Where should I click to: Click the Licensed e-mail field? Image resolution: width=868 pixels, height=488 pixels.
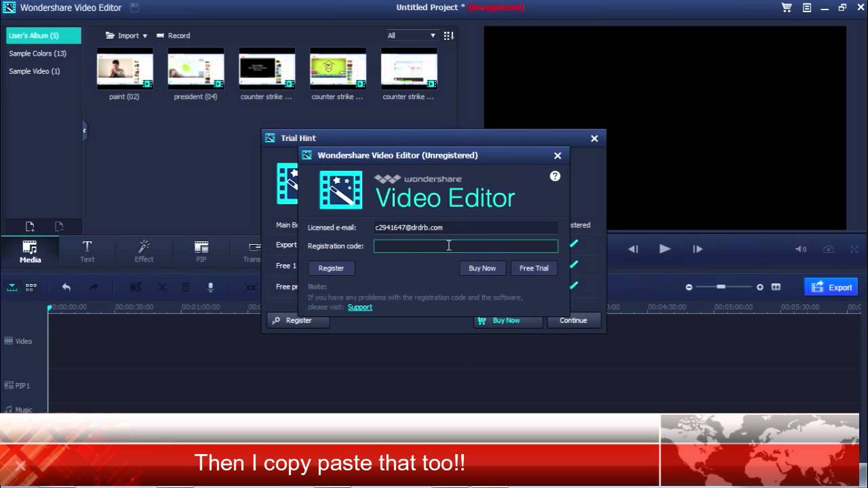(465, 228)
